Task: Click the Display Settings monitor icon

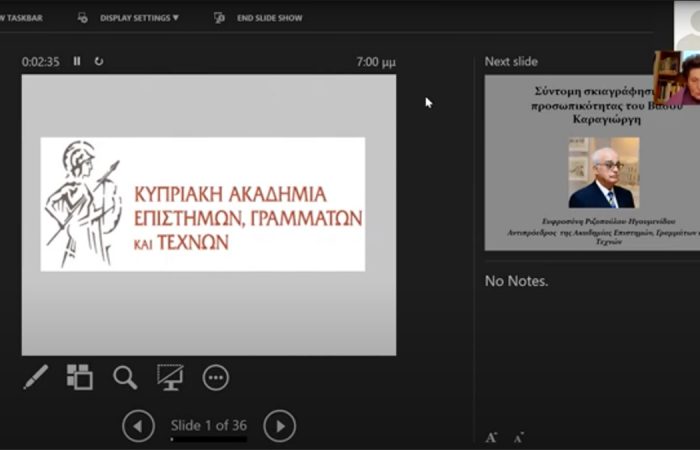Action: pyautogui.click(x=83, y=17)
